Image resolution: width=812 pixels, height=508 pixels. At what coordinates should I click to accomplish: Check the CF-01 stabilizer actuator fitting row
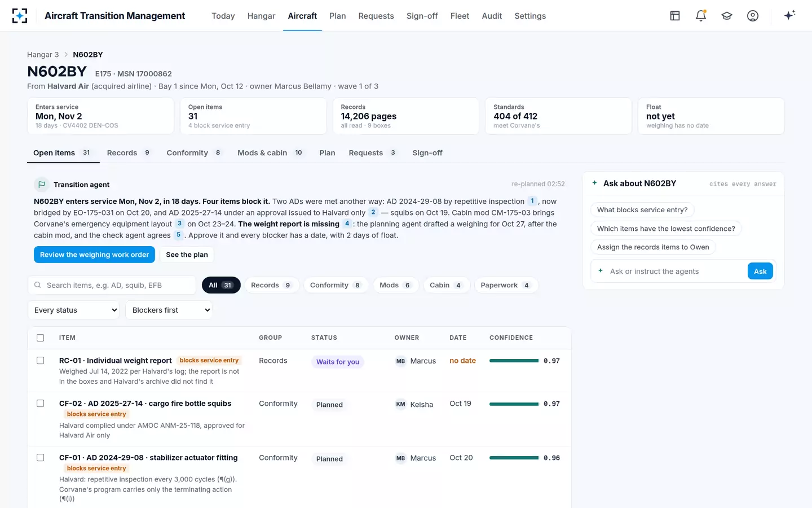click(41, 458)
